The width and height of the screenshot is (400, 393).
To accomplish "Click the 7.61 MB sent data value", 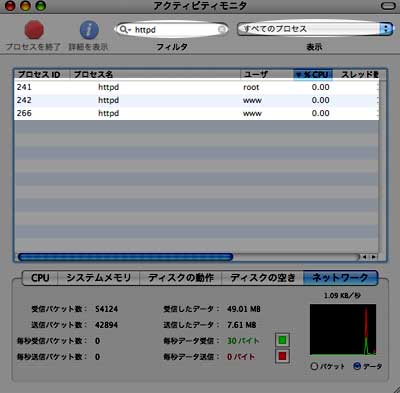I will pos(242,325).
